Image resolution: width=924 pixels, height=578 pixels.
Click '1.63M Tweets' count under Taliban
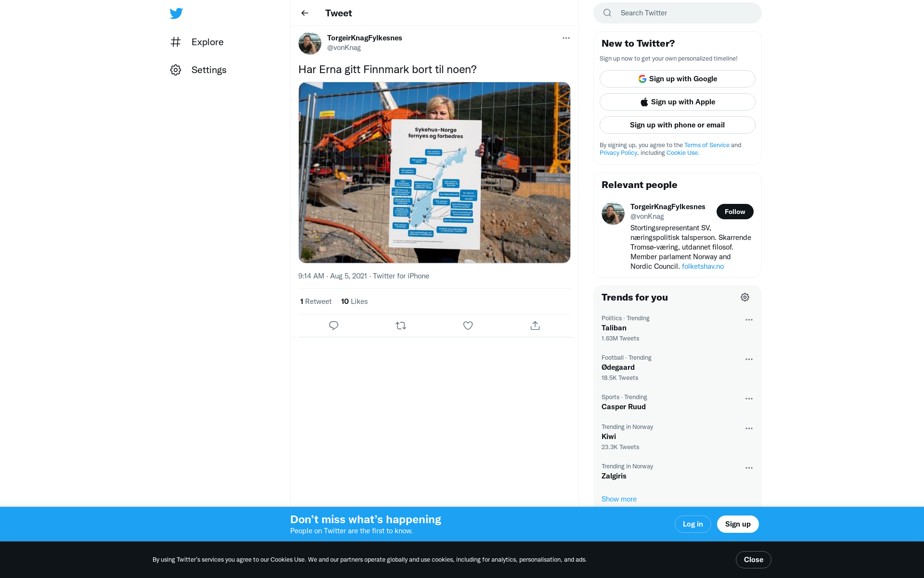(620, 339)
